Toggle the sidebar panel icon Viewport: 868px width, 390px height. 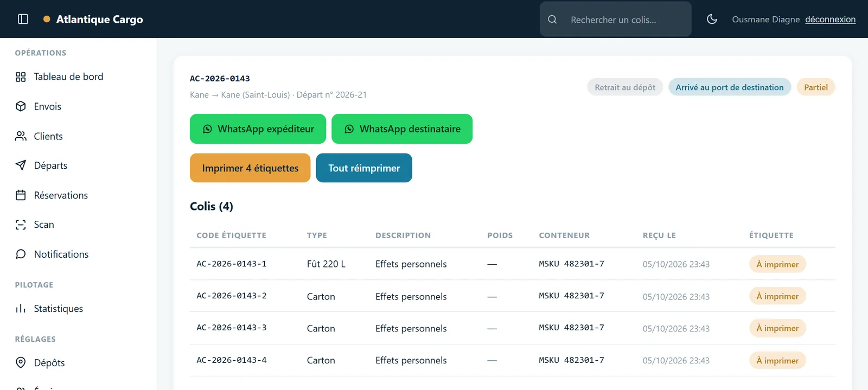23,19
